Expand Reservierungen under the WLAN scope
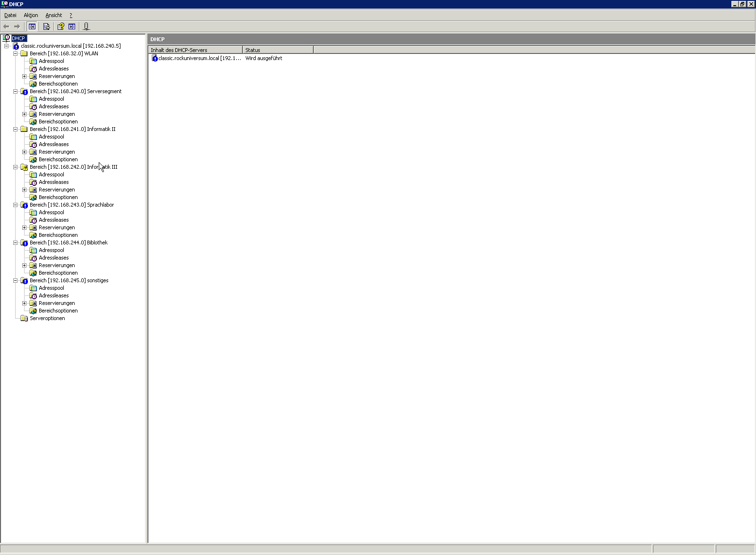The height and width of the screenshot is (555, 756). [24, 76]
